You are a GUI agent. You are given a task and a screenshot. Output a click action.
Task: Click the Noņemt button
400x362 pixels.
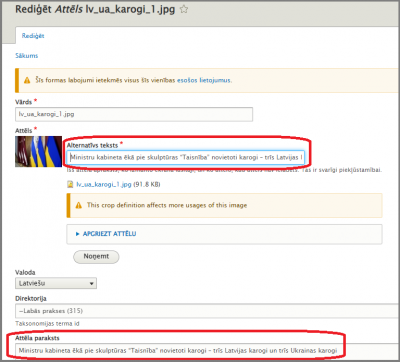pyautogui.click(x=96, y=257)
